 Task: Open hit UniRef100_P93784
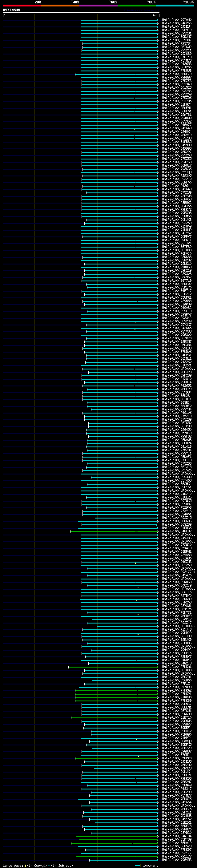(x=176, y=43)
